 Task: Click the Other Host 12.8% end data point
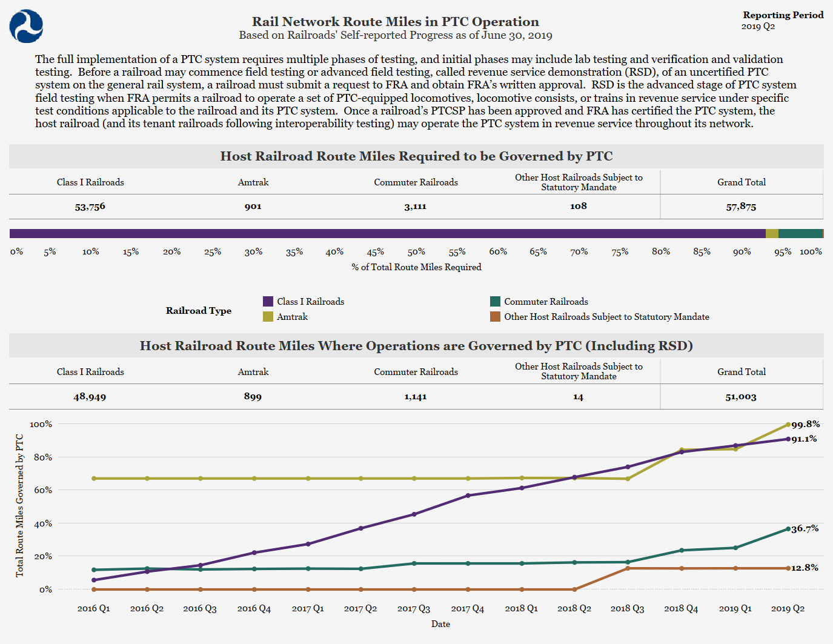[x=788, y=568]
